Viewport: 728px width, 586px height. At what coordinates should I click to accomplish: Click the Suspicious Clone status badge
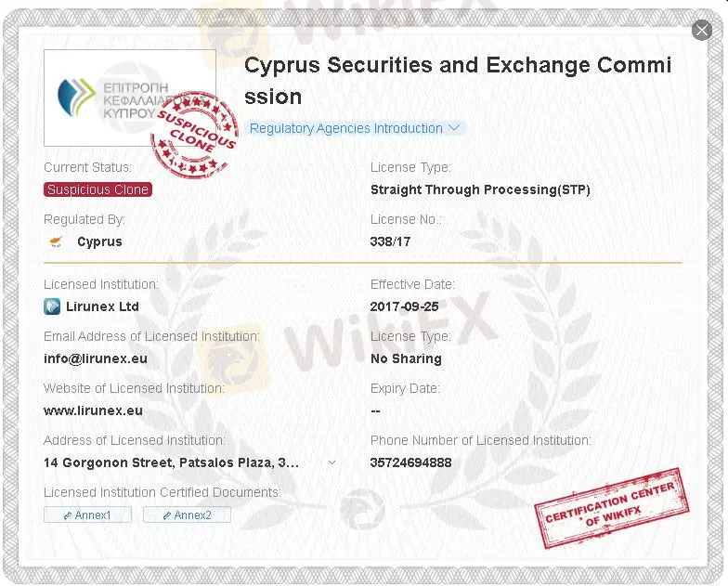point(98,189)
